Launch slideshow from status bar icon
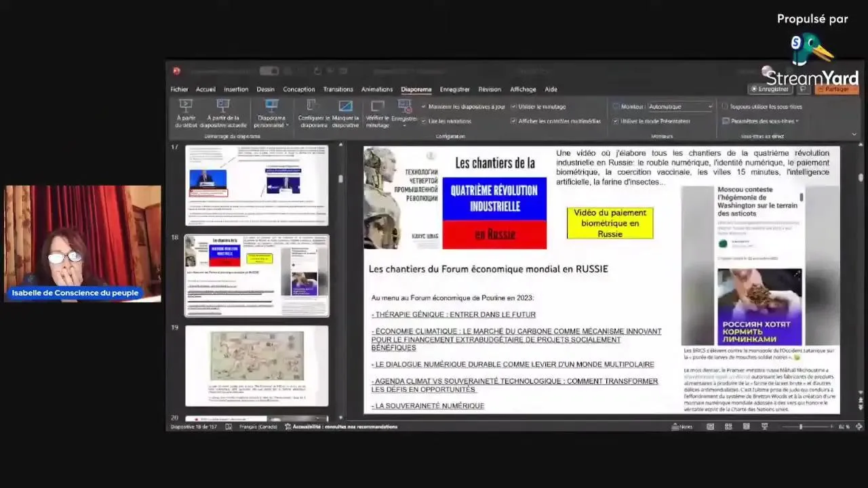Image resolution: width=868 pixels, height=488 pixels. pyautogui.click(x=764, y=427)
